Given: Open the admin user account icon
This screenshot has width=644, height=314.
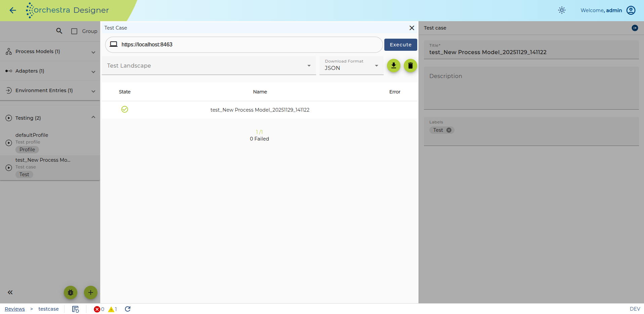Looking at the screenshot, I should (631, 10).
